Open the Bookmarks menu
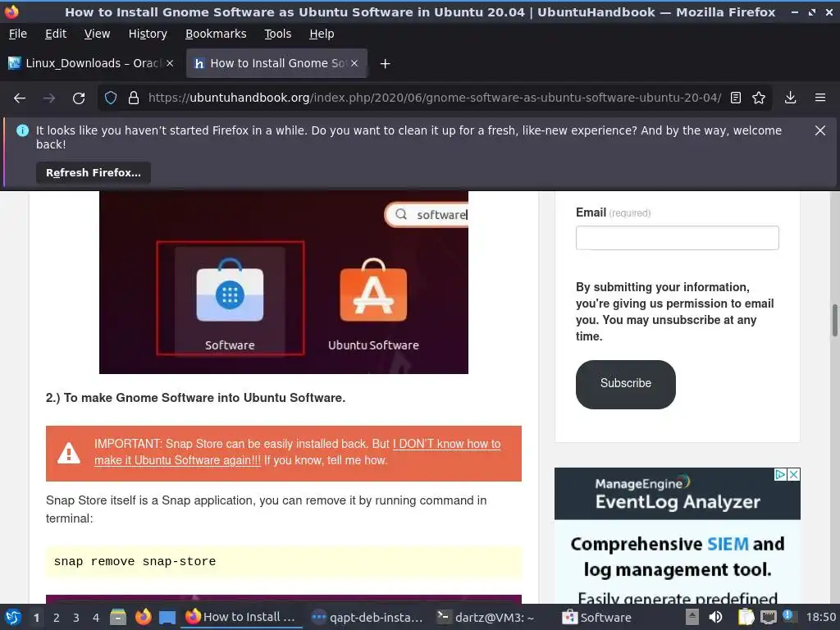 216,34
